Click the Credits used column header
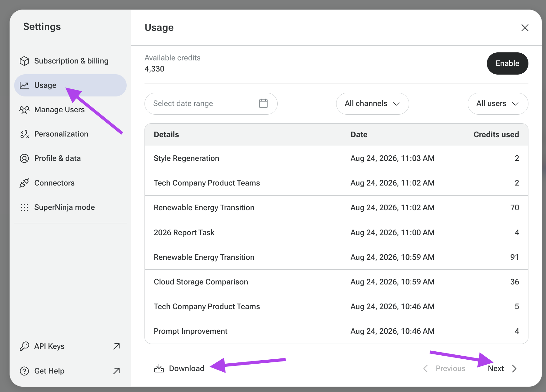The height and width of the screenshot is (392, 546). coord(496,135)
